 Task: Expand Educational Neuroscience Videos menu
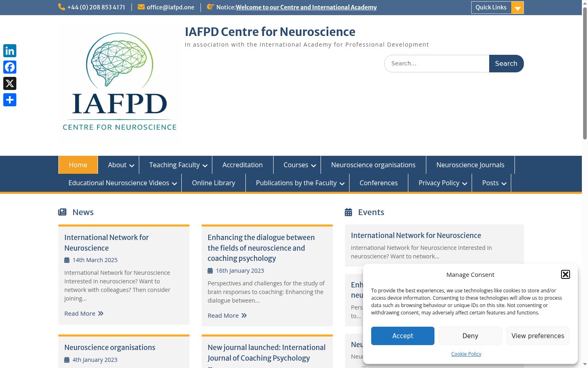[174, 184]
